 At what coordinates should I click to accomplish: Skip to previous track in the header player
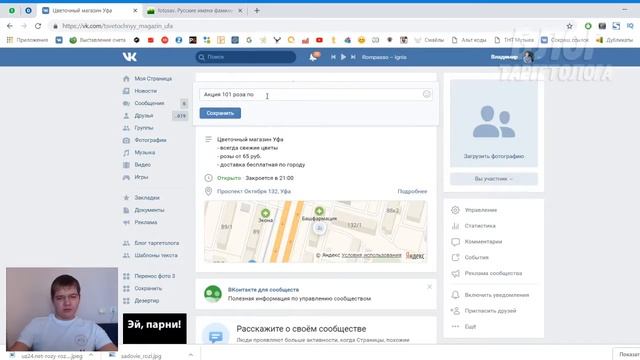coord(333,57)
